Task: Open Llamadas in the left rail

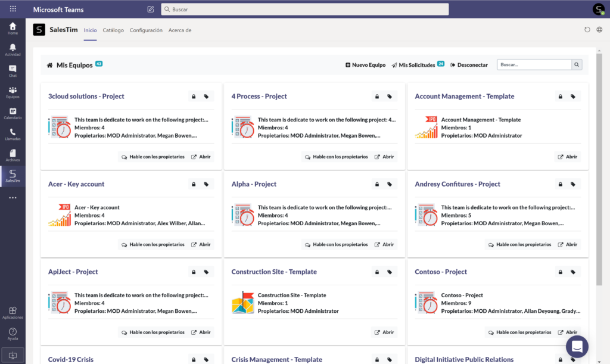Action: (x=13, y=134)
